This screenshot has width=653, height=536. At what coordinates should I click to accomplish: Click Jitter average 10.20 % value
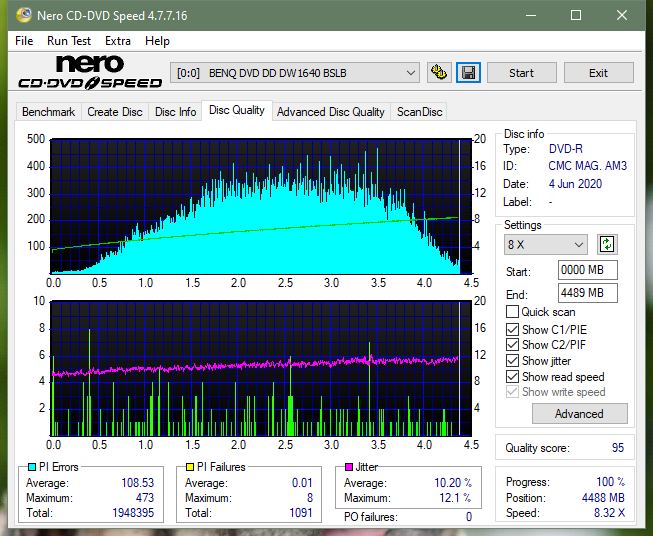(453, 483)
